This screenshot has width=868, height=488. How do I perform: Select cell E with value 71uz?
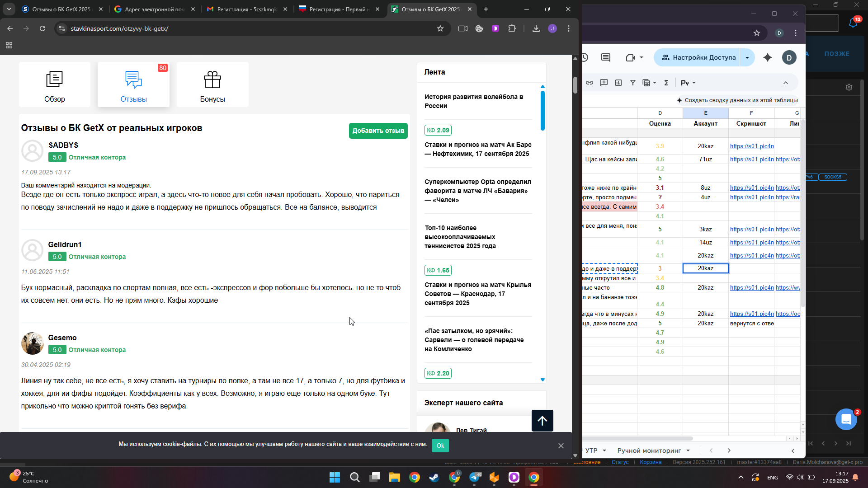click(705, 159)
